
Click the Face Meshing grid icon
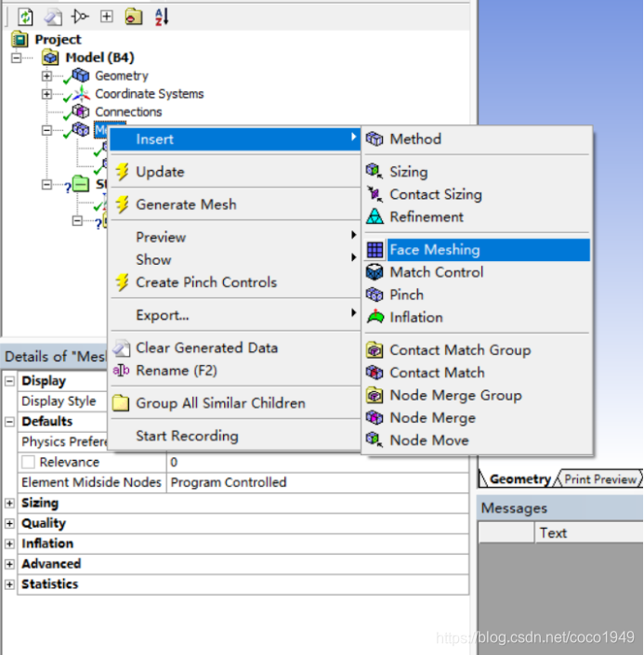click(375, 250)
